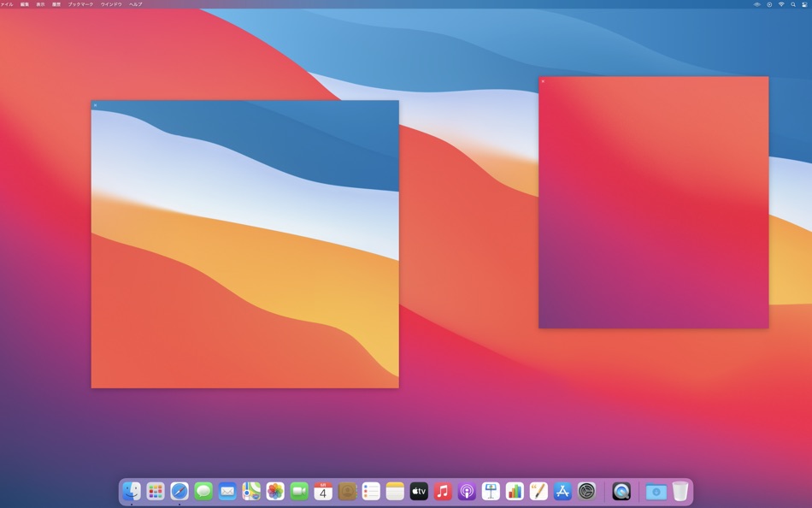The width and height of the screenshot is (812, 508).
Task: Click the screen recording status icon
Action: [x=769, y=4]
